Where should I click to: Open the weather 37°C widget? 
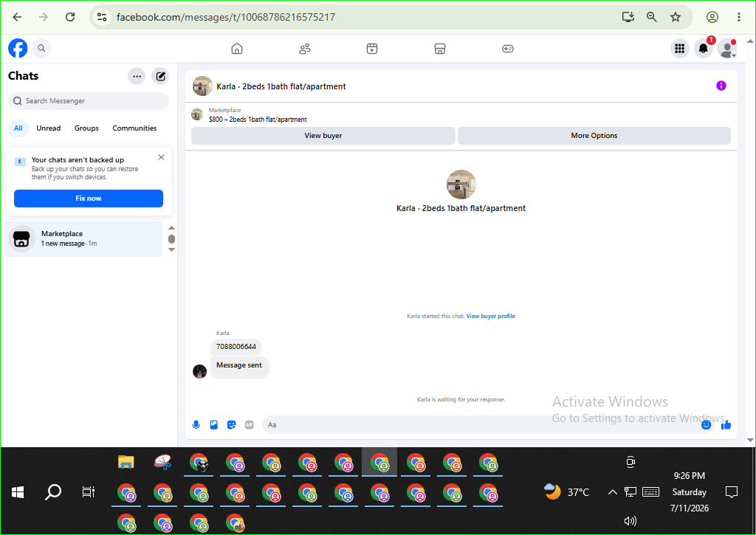click(x=567, y=492)
